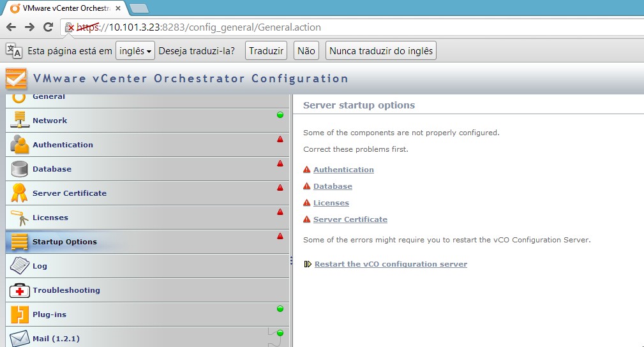Click the Licenses keys icon
Image resolution: width=644 pixels, height=347 pixels.
(x=20, y=218)
